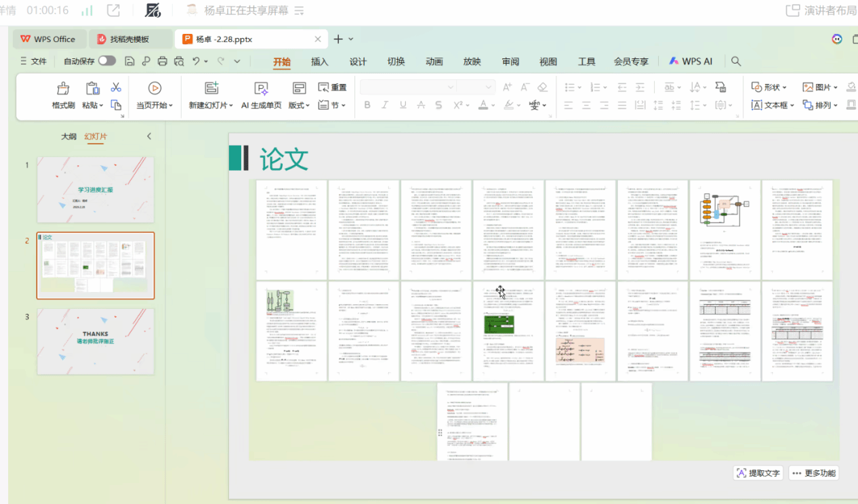
Task: Expand the 形状 shapes dropdown
Action: pyautogui.click(x=770, y=87)
